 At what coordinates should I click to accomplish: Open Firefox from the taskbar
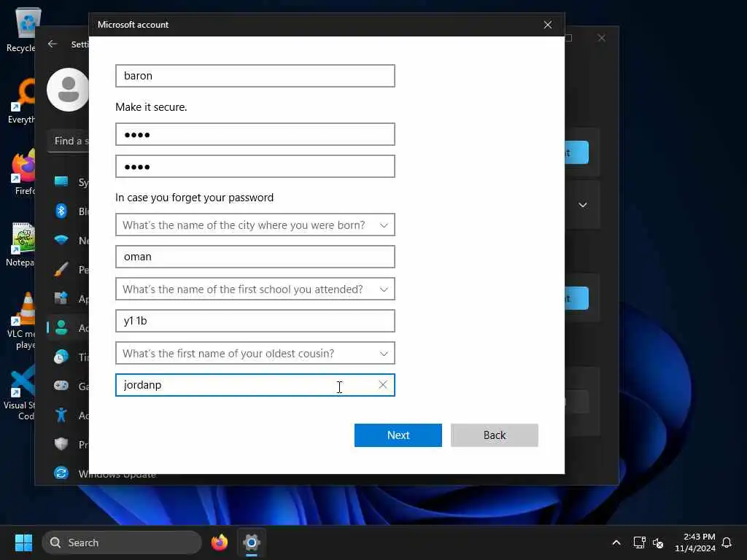(219, 542)
